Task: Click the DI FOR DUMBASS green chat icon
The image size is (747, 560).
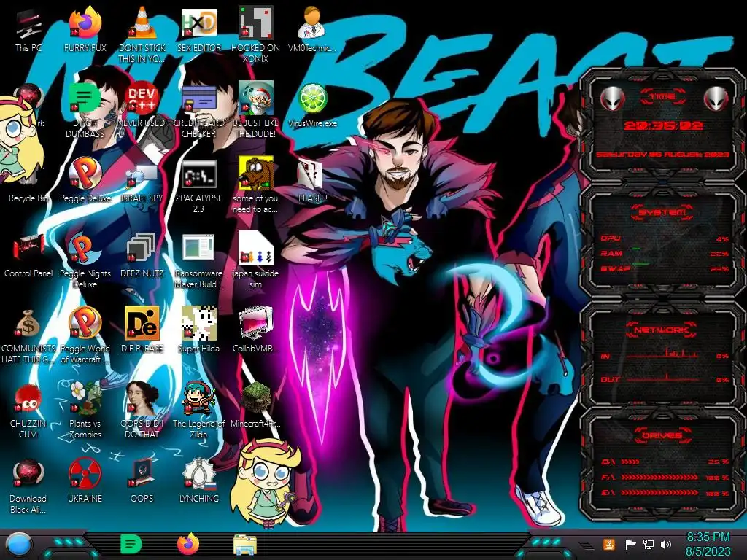Action: [x=85, y=98]
